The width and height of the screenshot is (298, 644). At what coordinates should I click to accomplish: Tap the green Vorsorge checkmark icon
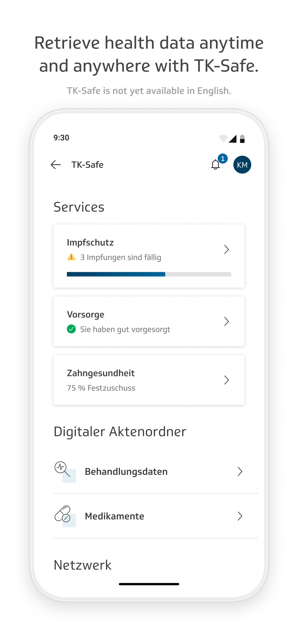[71, 329]
